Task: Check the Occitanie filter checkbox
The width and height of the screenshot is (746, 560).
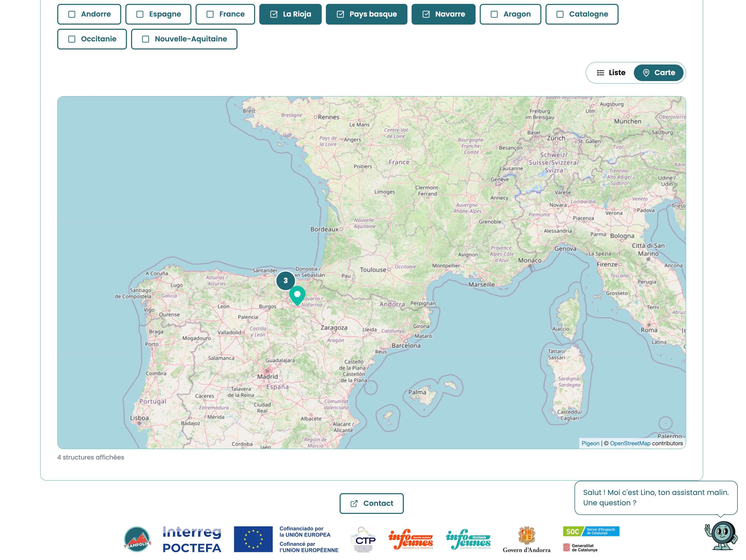Action: tap(92, 39)
